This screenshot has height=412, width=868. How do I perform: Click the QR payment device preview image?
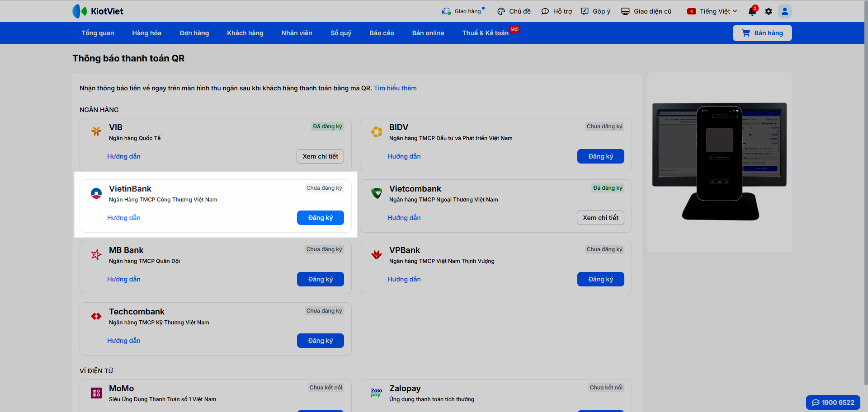pos(720,162)
